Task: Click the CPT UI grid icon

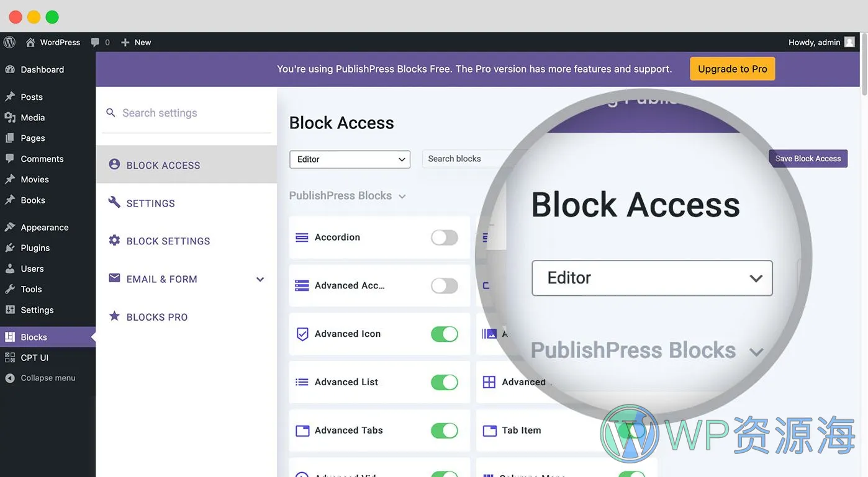Action: (x=10, y=357)
